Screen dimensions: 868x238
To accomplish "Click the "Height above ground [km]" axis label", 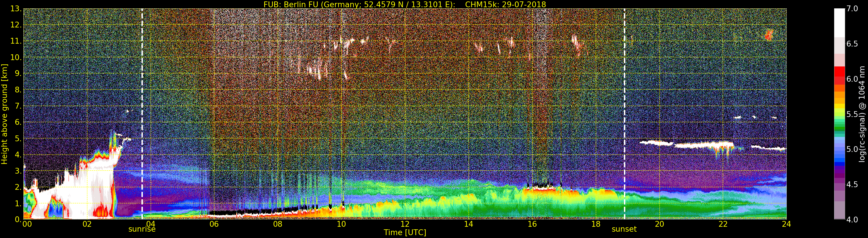I will (4, 114).
